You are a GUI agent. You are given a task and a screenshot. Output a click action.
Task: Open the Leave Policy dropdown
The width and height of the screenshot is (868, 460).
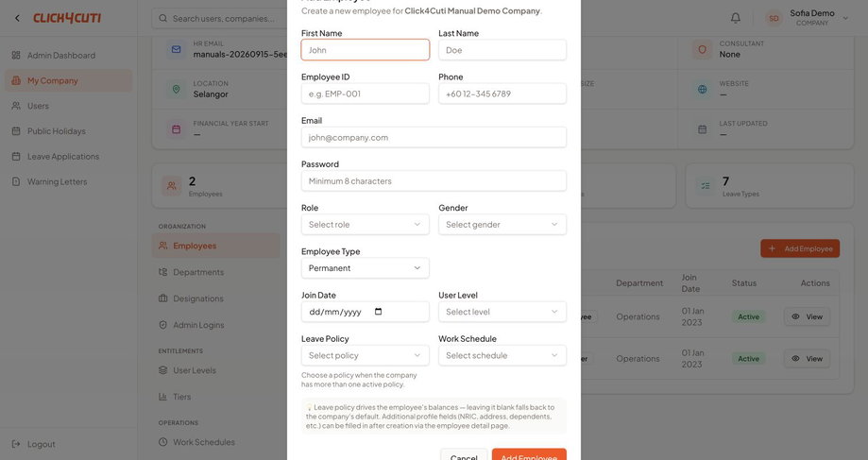pos(366,355)
